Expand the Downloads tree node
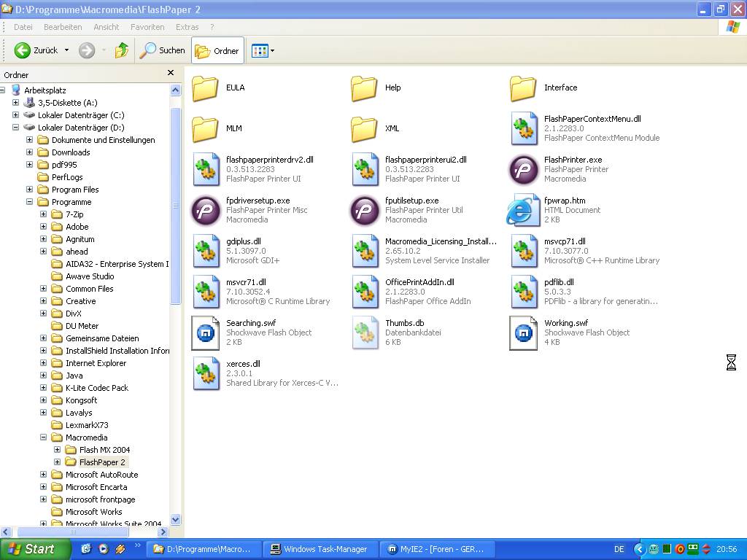Screen dimensions: 747x560 tap(29, 152)
